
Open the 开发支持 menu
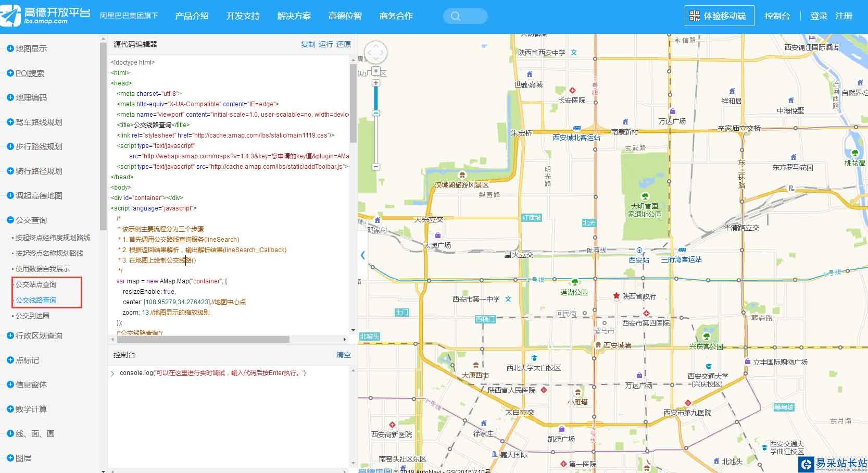click(x=243, y=16)
